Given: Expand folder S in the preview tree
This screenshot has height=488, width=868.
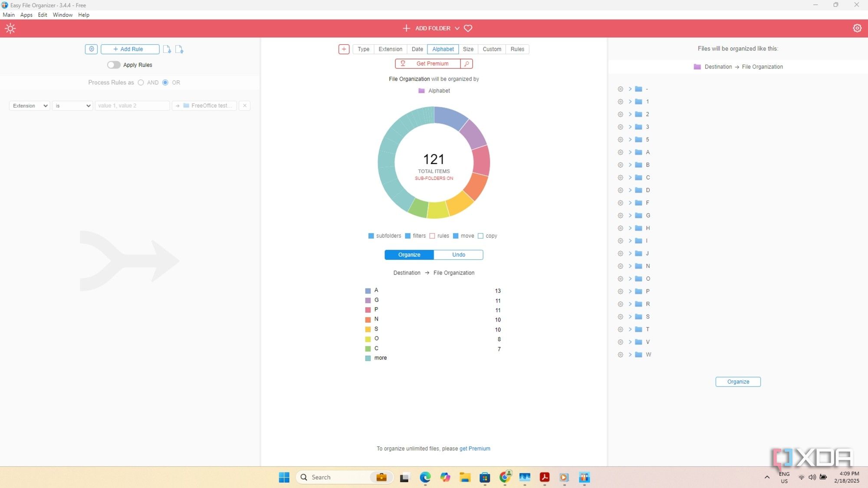Looking at the screenshot, I should [630, 317].
